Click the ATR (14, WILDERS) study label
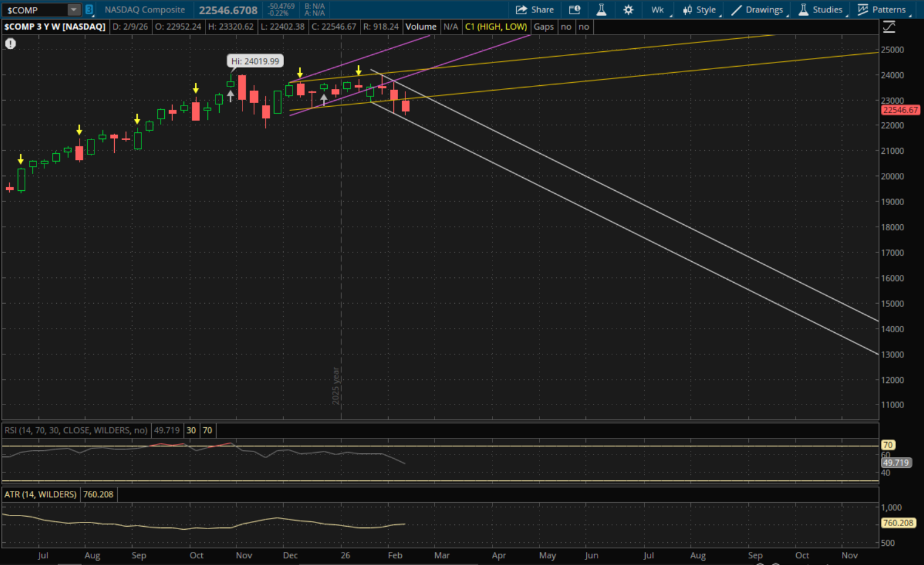This screenshot has width=924, height=565. point(41,495)
